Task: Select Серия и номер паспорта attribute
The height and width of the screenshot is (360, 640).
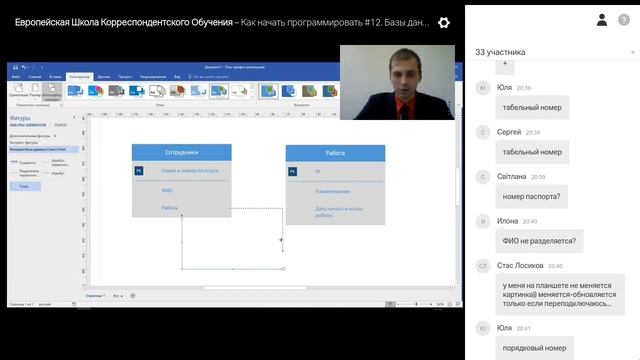Action: tap(190, 171)
